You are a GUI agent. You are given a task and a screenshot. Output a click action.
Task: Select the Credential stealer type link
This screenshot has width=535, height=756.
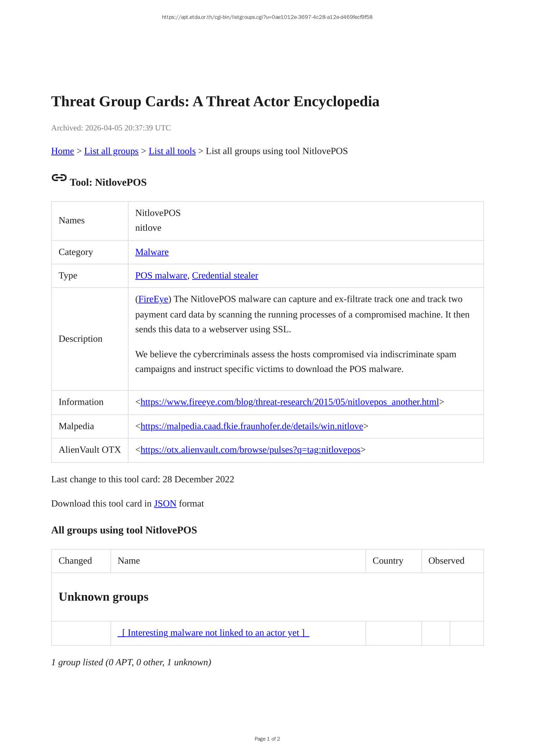(225, 276)
